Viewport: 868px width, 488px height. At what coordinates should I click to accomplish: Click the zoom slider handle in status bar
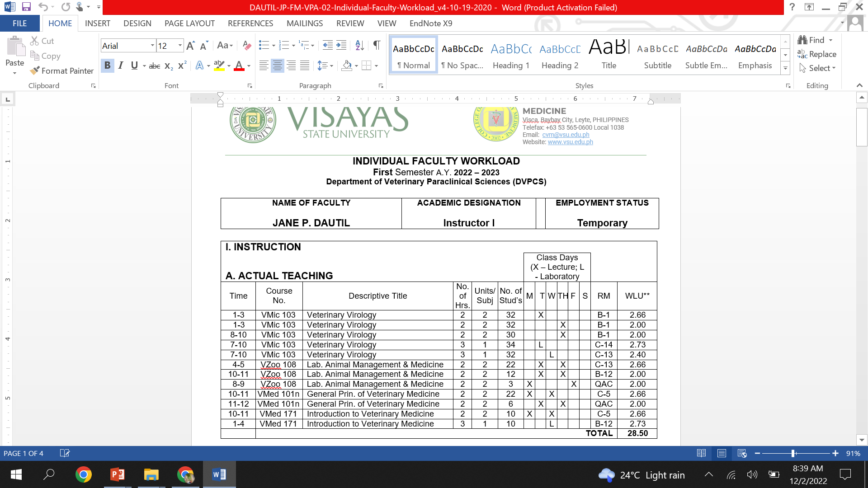click(793, 453)
